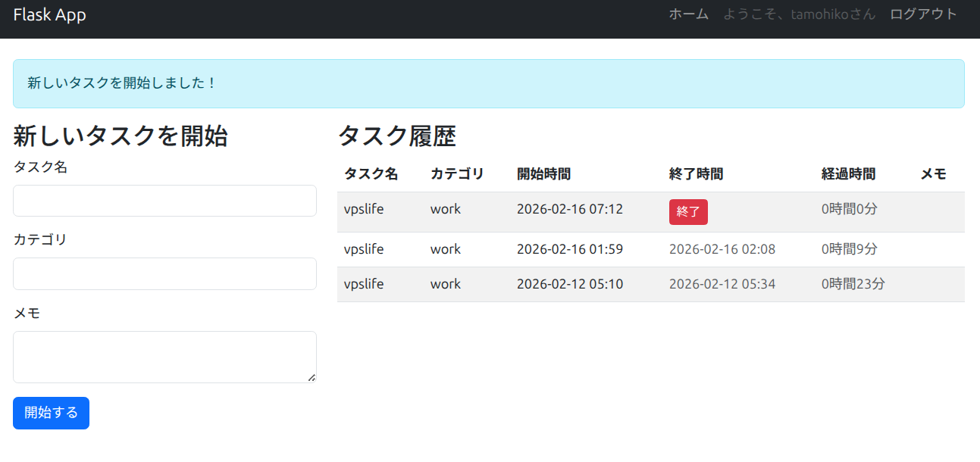Click the タスク名 column header
The width and height of the screenshot is (980, 462).
[x=371, y=174]
